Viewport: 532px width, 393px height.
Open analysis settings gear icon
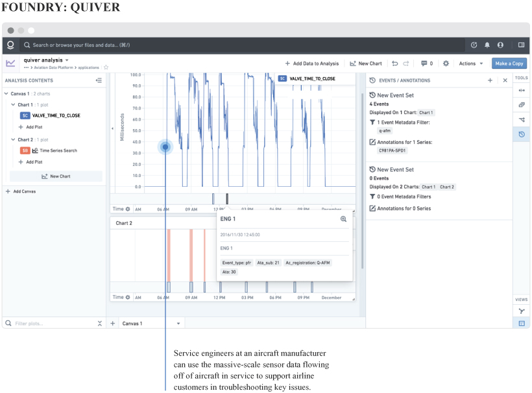(446, 64)
